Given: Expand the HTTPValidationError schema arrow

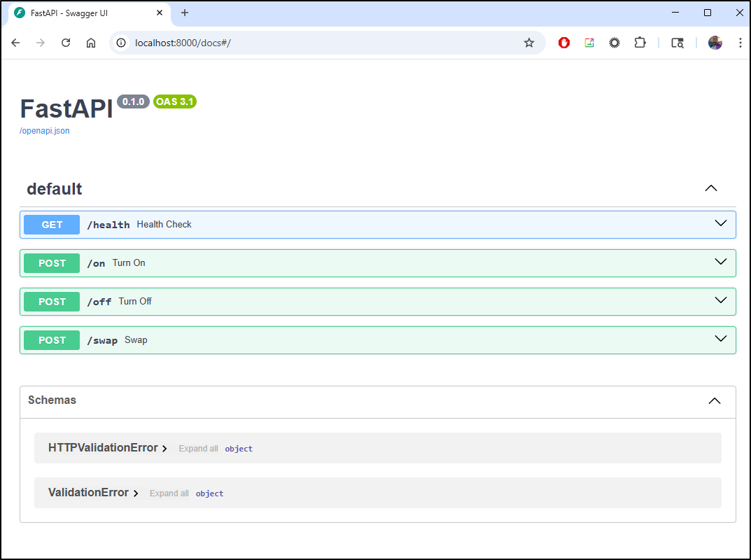Looking at the screenshot, I should [164, 449].
